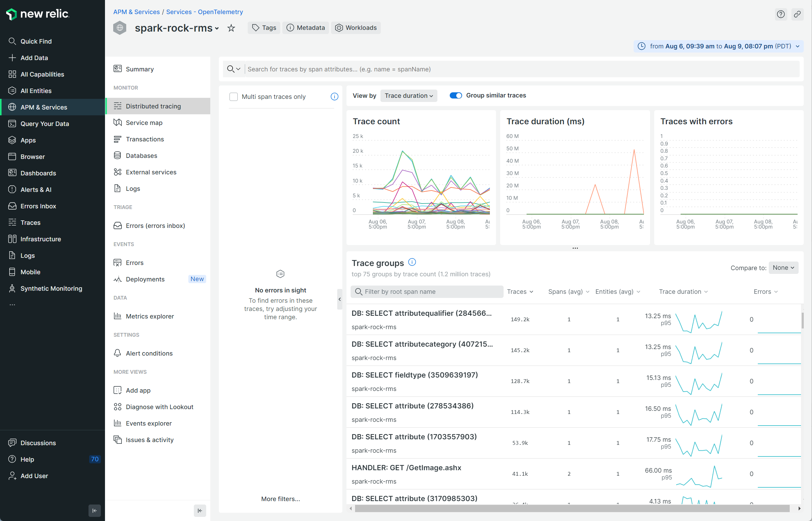Open Service map menu item

point(158,123)
